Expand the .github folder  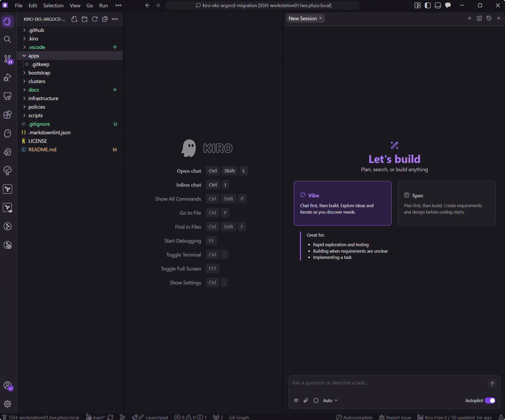tap(70, 30)
